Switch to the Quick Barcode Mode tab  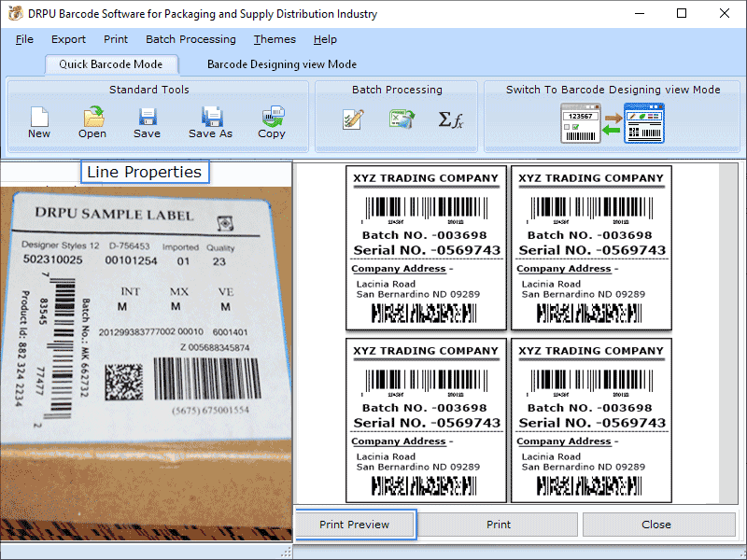pos(111,64)
